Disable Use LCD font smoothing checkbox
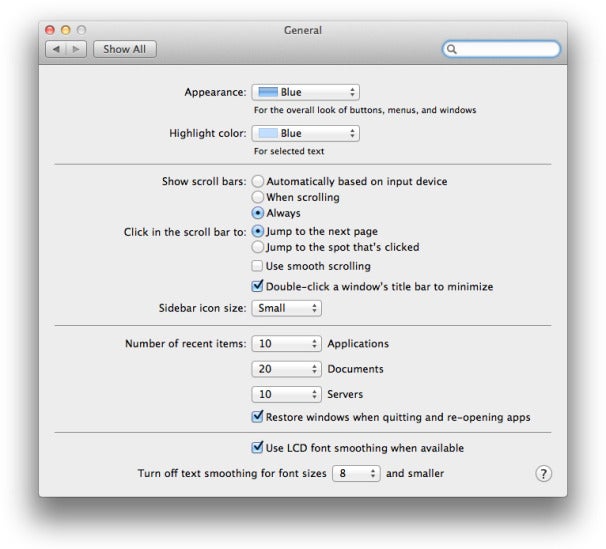The image size is (606, 549). pyautogui.click(x=257, y=448)
